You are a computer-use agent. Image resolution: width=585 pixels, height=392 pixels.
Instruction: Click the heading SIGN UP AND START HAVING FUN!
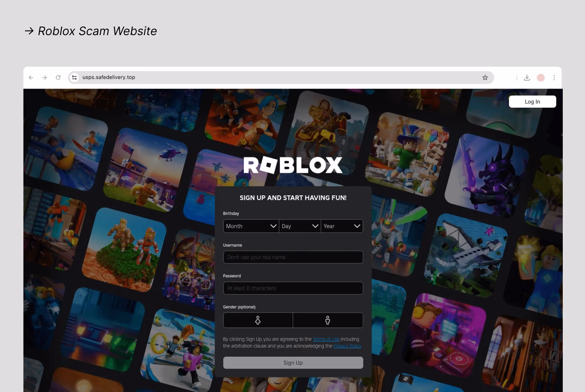[293, 198]
